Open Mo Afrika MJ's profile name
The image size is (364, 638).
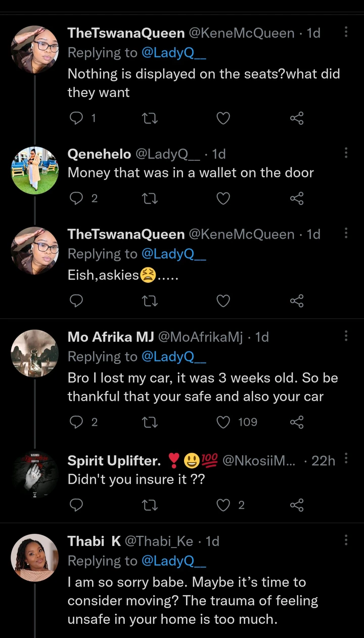click(107, 337)
